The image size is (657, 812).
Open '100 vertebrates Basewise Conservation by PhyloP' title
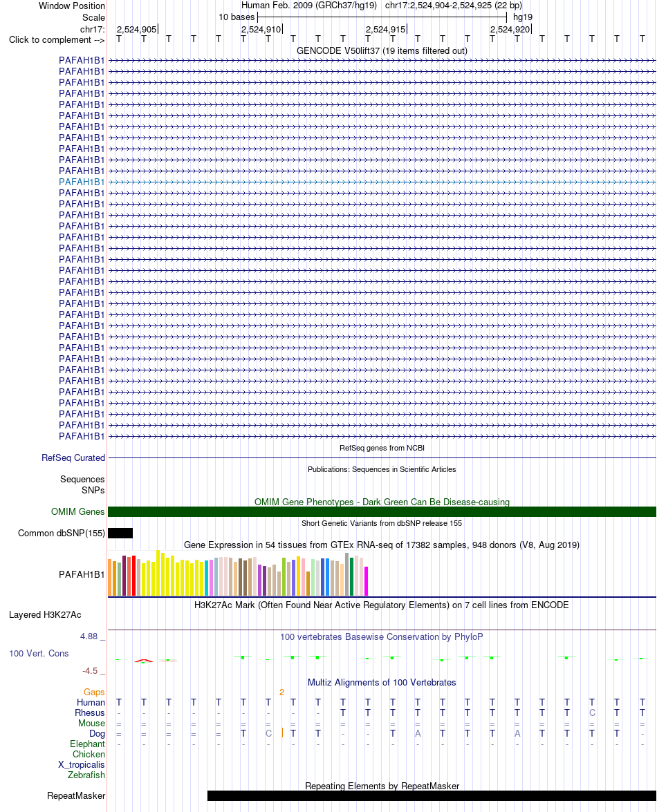pos(382,636)
